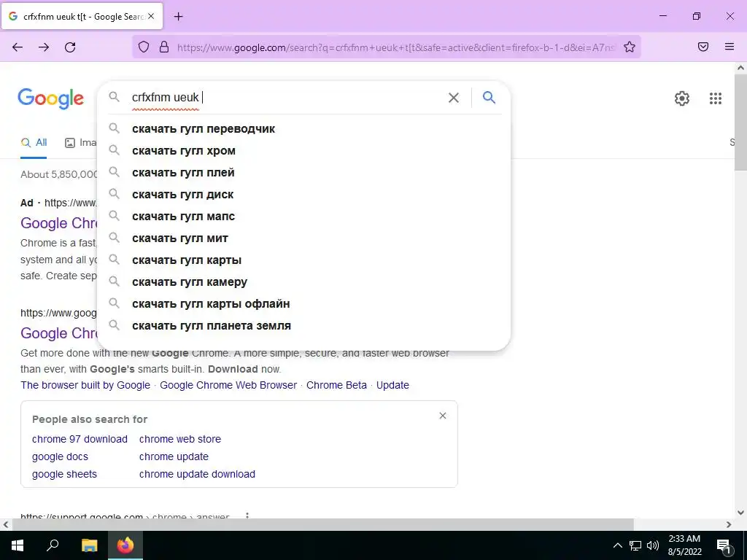The height and width of the screenshot is (560, 747).
Task: Save to Pocket icon in toolbar
Action: pos(703,47)
